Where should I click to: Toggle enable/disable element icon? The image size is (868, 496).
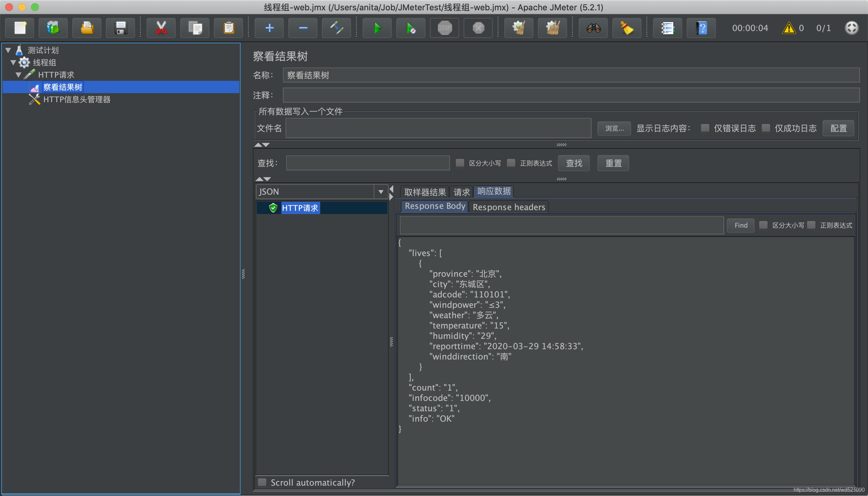tap(337, 28)
